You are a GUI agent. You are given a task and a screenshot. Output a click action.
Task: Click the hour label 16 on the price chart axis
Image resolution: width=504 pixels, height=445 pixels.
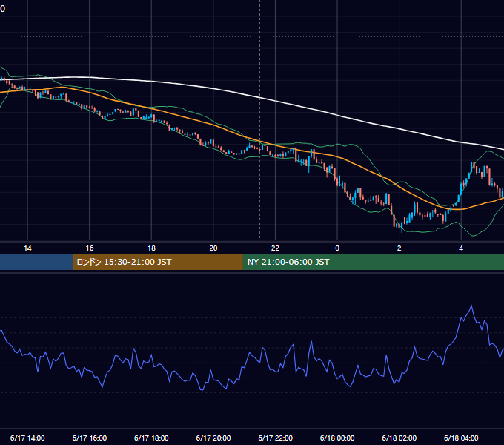(x=90, y=248)
